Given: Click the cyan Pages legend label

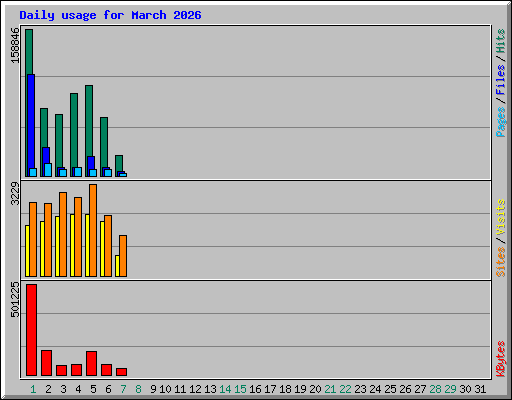Looking at the screenshot, I should [x=501, y=122].
